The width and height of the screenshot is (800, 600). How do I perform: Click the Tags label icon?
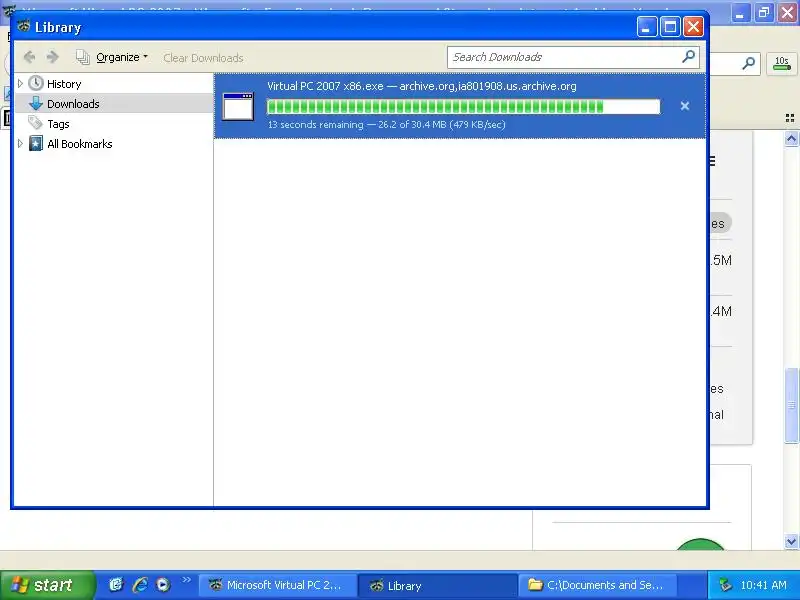pos(36,123)
